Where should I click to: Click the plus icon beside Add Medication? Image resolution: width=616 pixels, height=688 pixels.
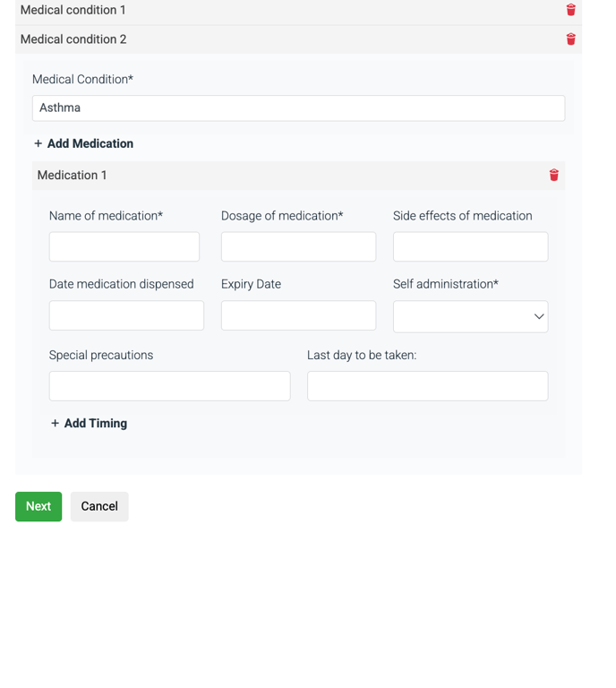click(38, 143)
